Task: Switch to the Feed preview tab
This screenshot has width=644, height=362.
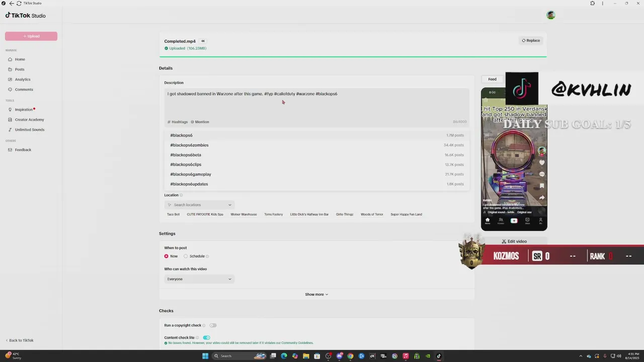Action: coord(492,79)
